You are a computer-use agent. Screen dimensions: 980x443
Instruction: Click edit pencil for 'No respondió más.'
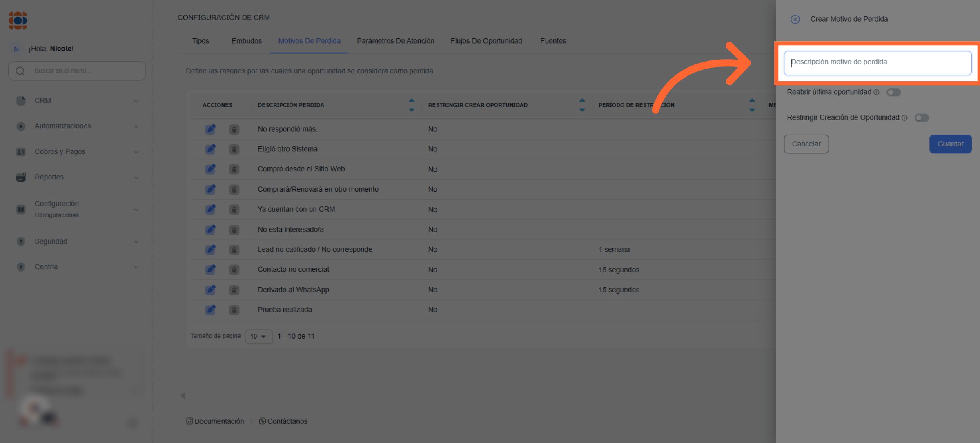pyautogui.click(x=210, y=129)
